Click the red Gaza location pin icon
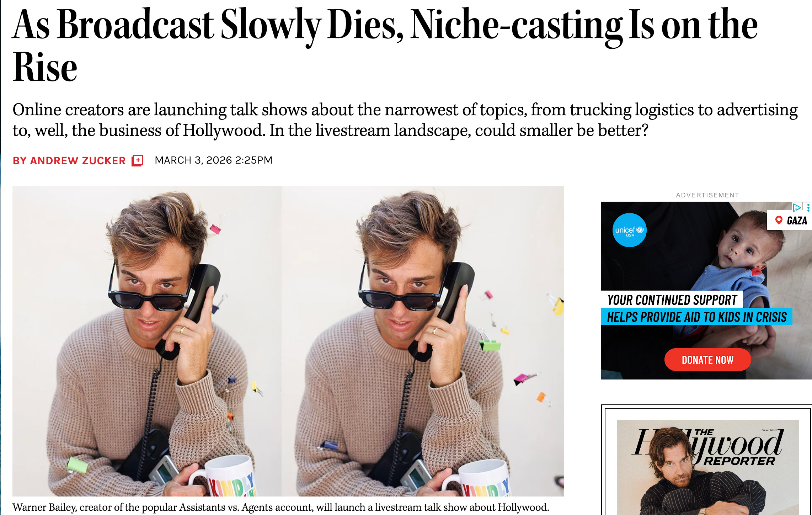812x515 pixels. click(x=779, y=221)
